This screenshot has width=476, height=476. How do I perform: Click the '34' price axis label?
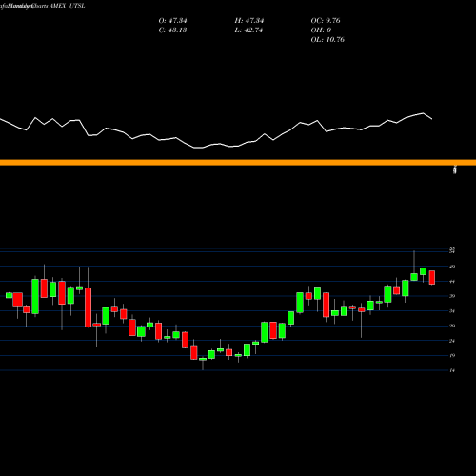[452, 311]
